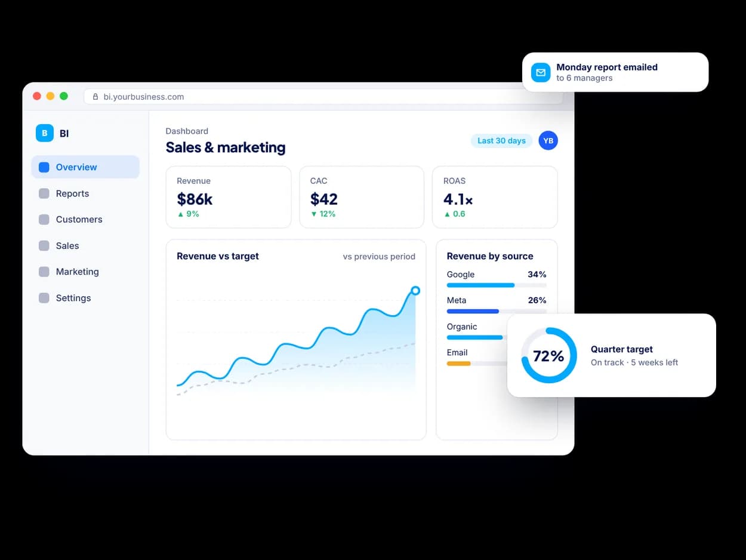Click the 34% Google value
The image size is (746, 560).
pos(537,275)
